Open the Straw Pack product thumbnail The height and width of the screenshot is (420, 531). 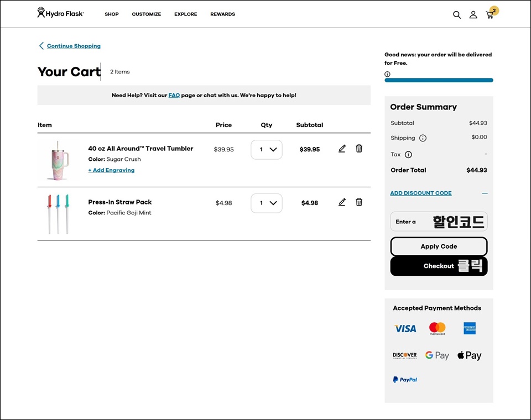pos(58,214)
